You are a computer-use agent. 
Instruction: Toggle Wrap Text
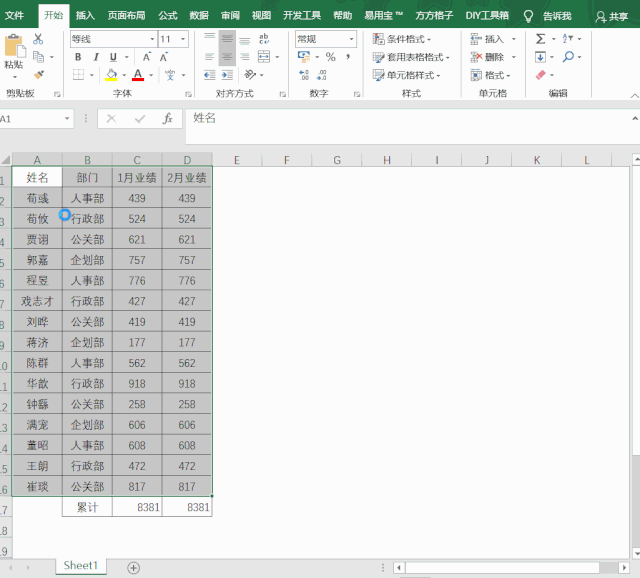(x=264, y=39)
